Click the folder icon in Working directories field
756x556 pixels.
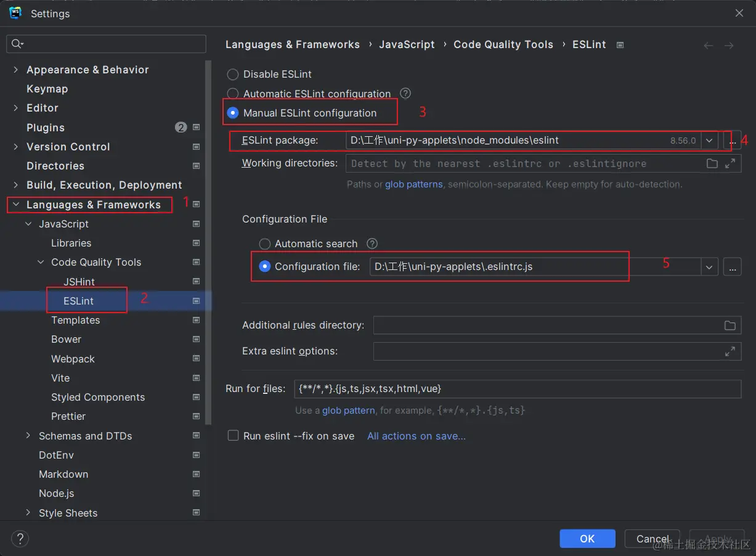click(x=712, y=163)
